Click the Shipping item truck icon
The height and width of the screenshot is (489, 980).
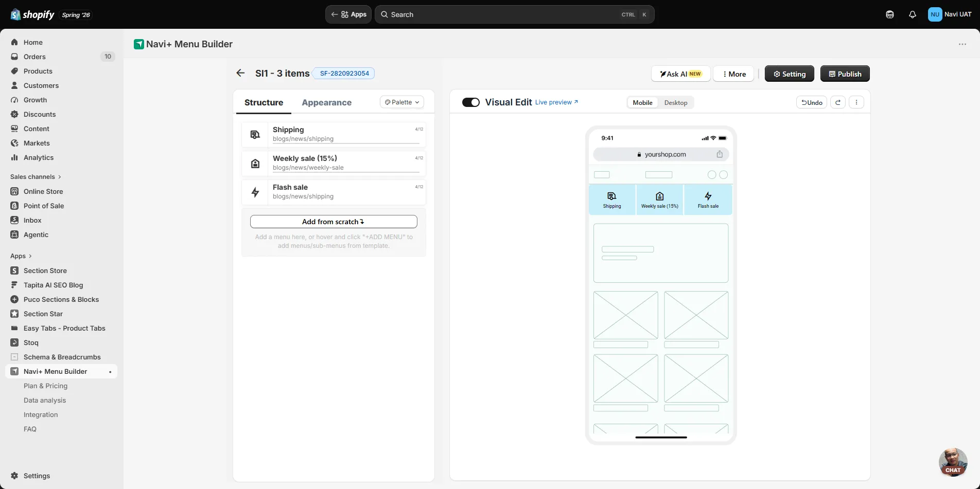tap(255, 135)
